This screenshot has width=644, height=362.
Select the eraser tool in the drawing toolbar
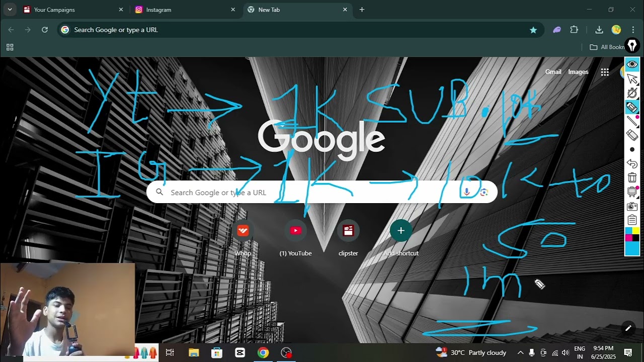click(x=632, y=135)
